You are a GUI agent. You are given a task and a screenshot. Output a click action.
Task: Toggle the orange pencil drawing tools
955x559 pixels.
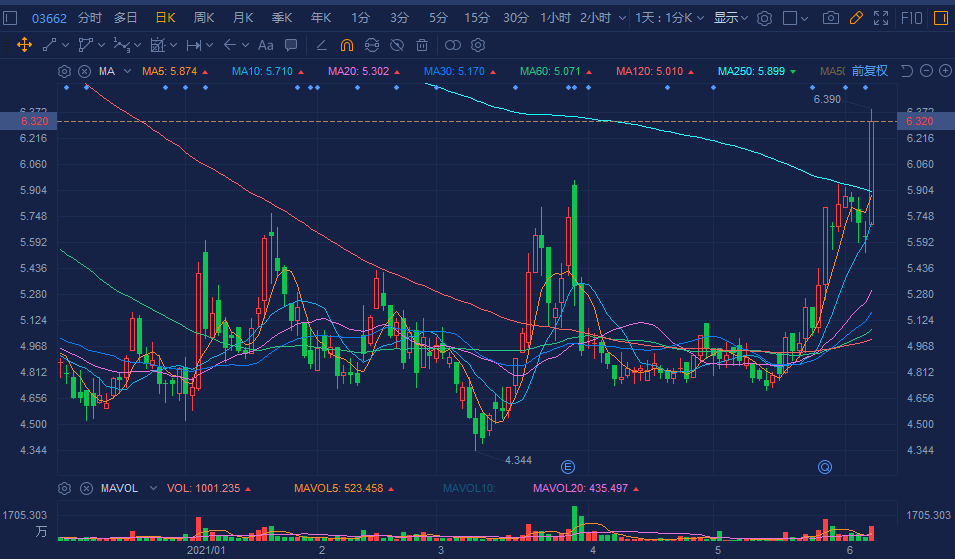click(x=855, y=18)
